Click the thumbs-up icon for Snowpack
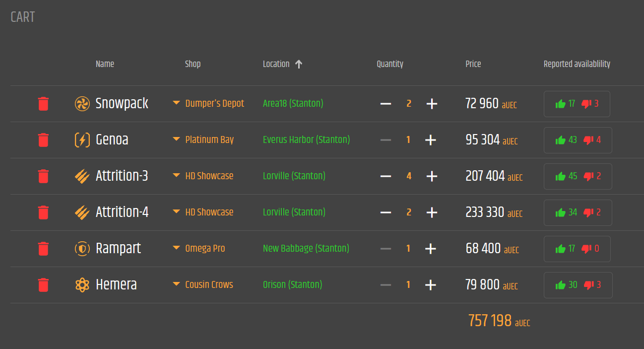 point(561,104)
